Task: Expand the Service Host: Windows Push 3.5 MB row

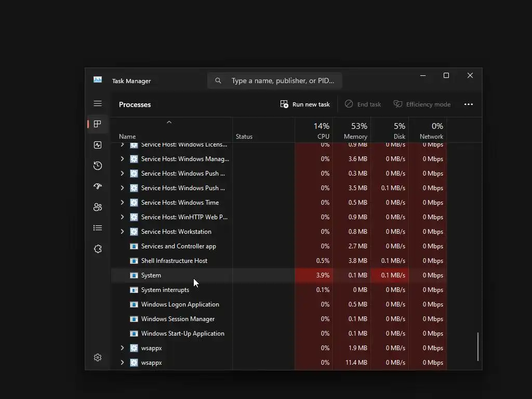Action: [x=122, y=188]
